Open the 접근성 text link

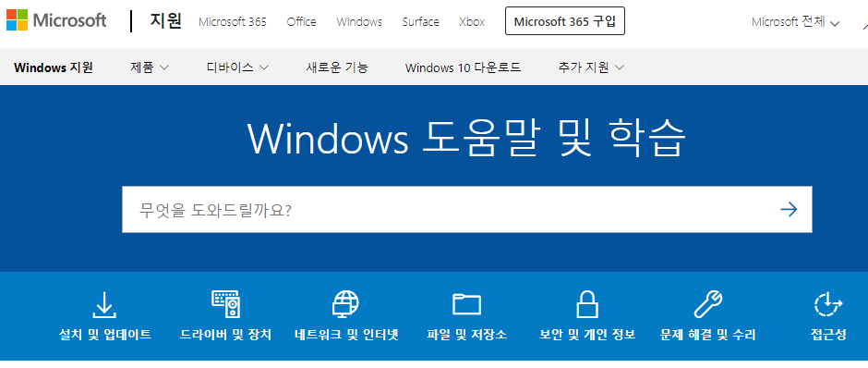click(x=828, y=335)
